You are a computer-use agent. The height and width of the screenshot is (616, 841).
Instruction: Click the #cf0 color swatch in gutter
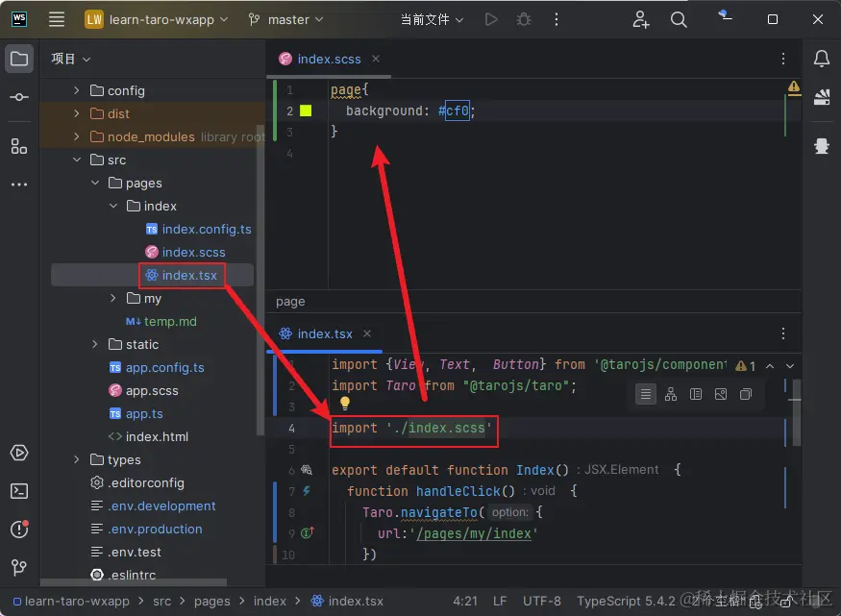(x=306, y=111)
